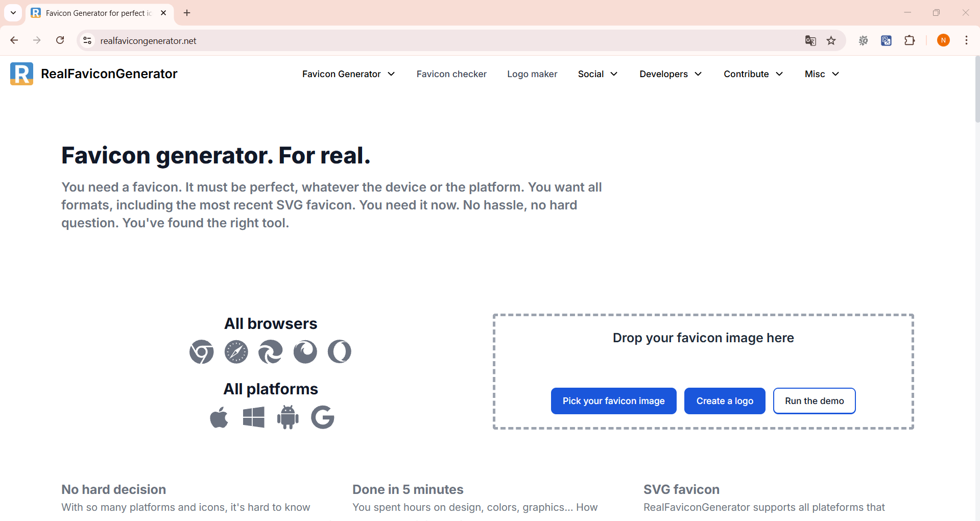Expand the Contribute dropdown menu
The width and height of the screenshot is (980, 521).
(x=753, y=74)
